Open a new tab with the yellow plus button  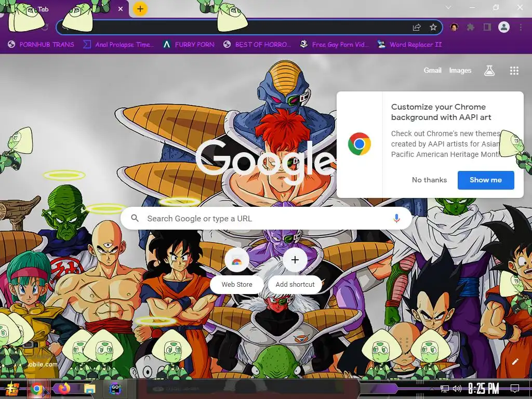140,9
